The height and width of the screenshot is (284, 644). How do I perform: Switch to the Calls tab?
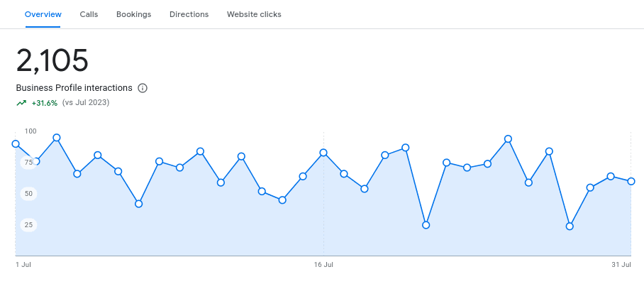click(89, 14)
